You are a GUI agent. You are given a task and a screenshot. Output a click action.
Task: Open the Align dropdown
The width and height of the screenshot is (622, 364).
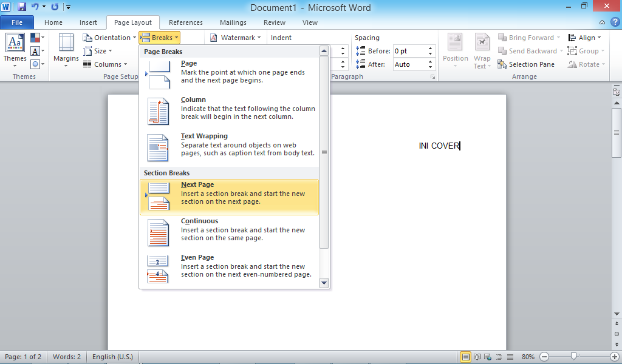585,38
